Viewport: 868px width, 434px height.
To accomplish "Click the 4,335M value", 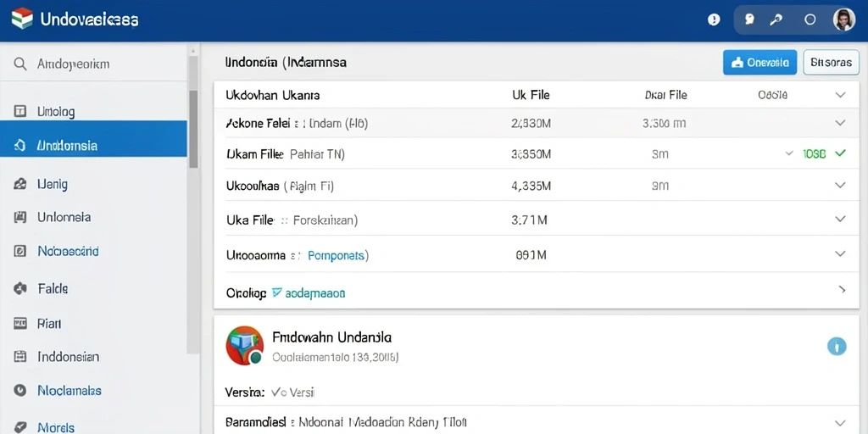I will pos(531,186).
